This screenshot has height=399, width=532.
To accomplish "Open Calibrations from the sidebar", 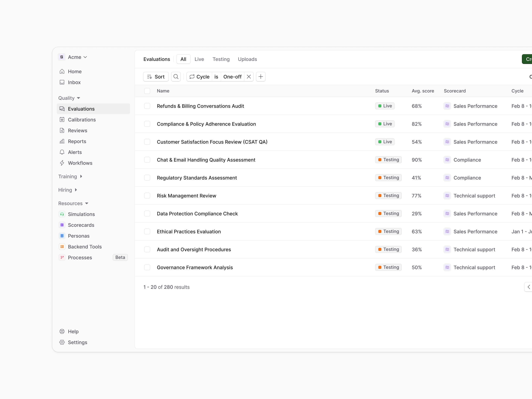I will [81, 120].
